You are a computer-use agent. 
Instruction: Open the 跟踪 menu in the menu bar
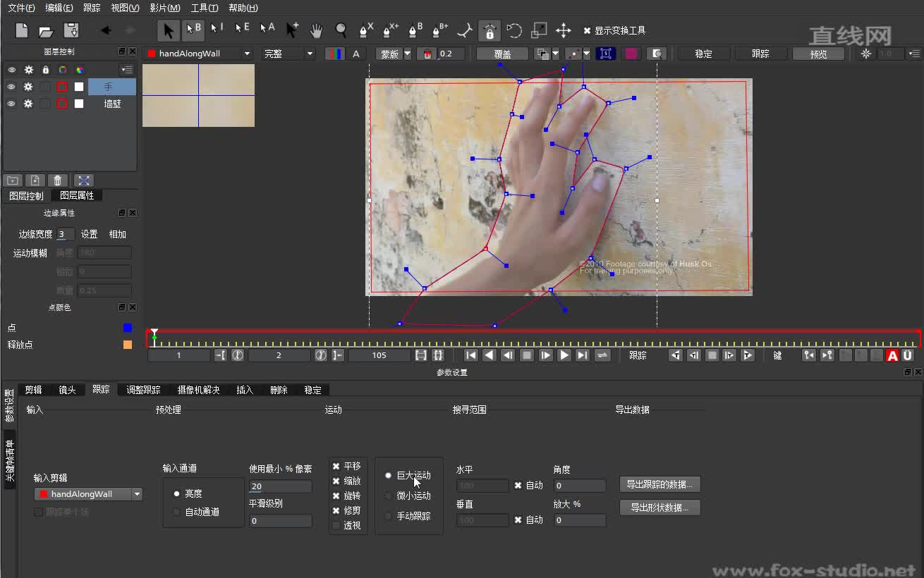92,8
